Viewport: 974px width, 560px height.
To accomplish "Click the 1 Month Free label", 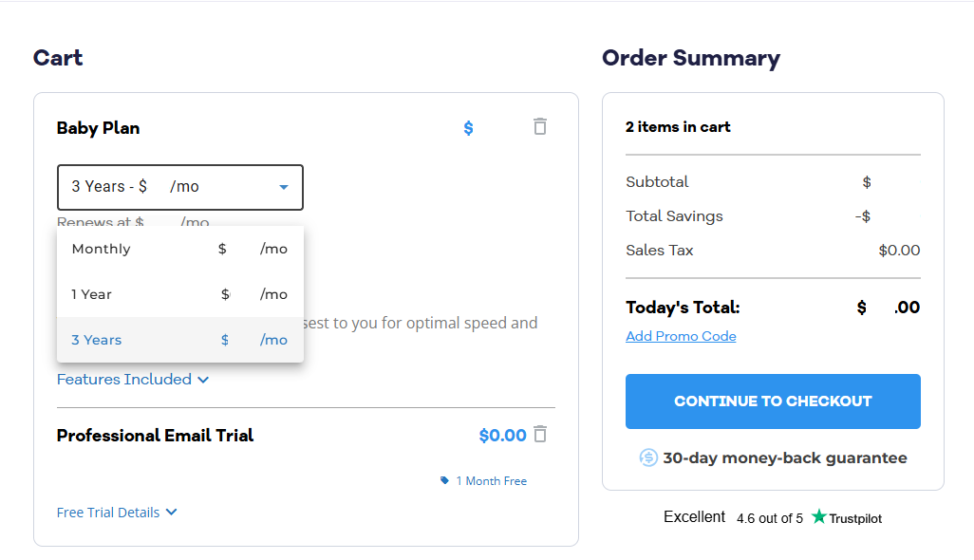I will click(491, 480).
